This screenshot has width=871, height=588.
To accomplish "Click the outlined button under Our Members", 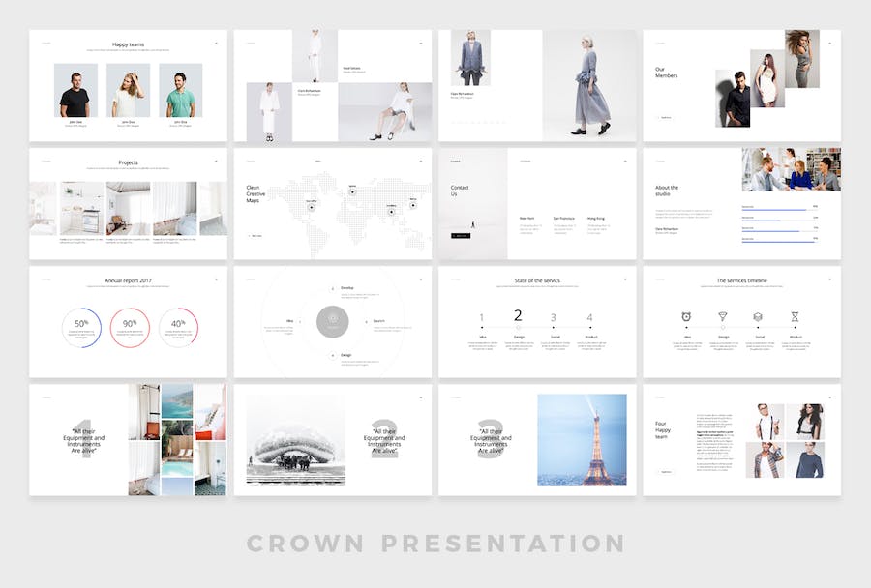I will [665, 118].
